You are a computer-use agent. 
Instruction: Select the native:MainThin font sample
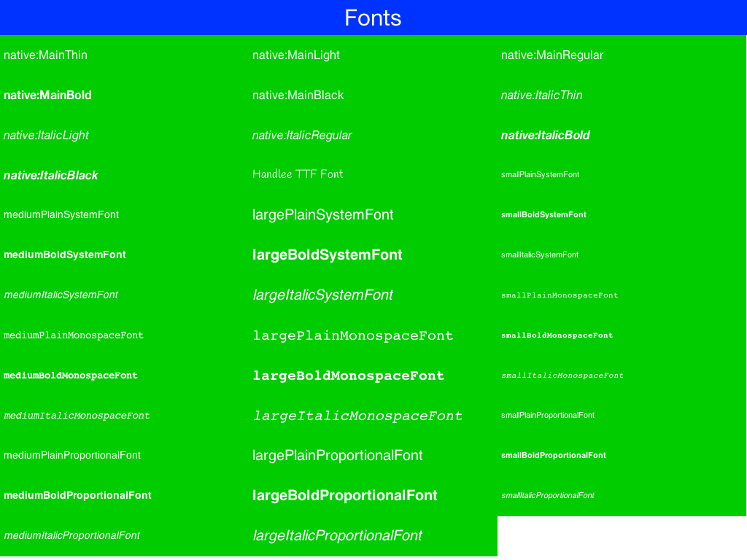point(45,55)
